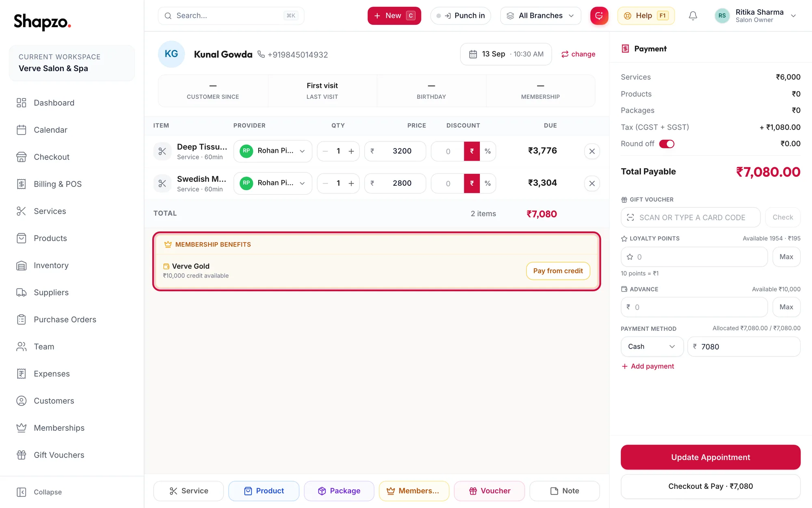Set Deep Tissue discount to percent mode

tap(488, 151)
